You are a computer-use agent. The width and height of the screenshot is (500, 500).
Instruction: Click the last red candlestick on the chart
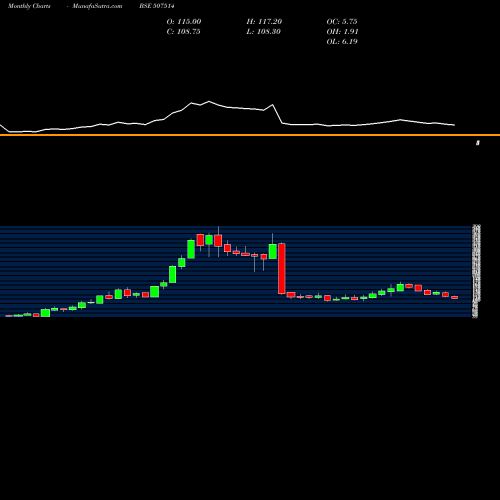[x=455, y=297]
